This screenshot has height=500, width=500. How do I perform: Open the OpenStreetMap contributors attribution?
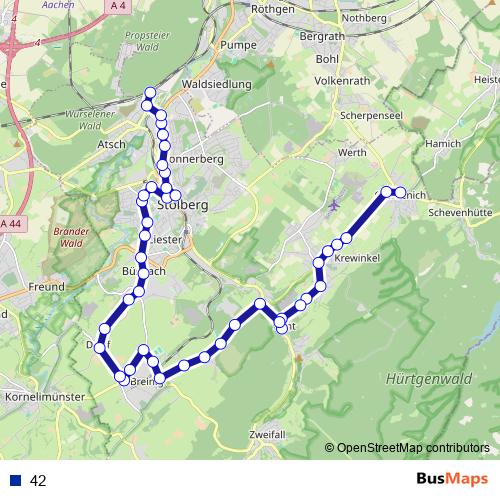(407, 448)
